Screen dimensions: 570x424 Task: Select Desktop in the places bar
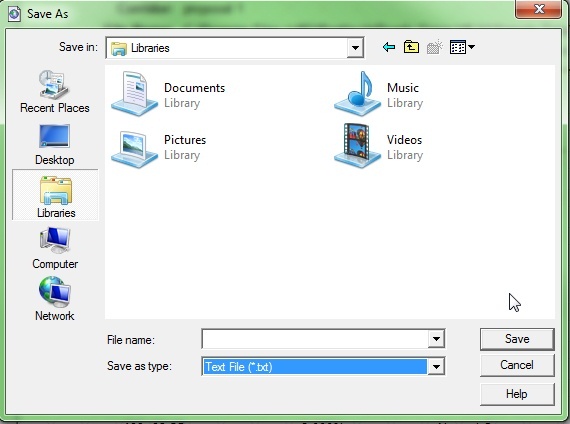[55, 145]
